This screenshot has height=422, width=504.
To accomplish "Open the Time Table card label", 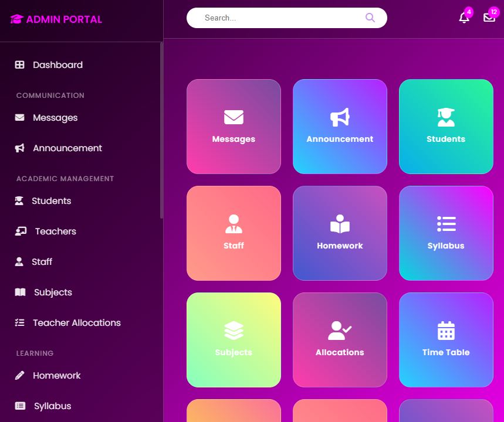I will 446,352.
